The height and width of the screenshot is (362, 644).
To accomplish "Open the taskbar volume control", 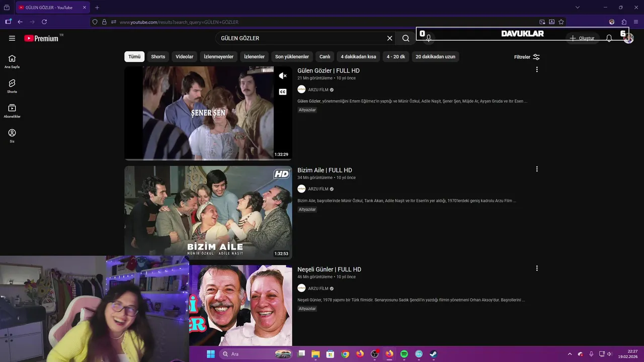I will [609, 354].
